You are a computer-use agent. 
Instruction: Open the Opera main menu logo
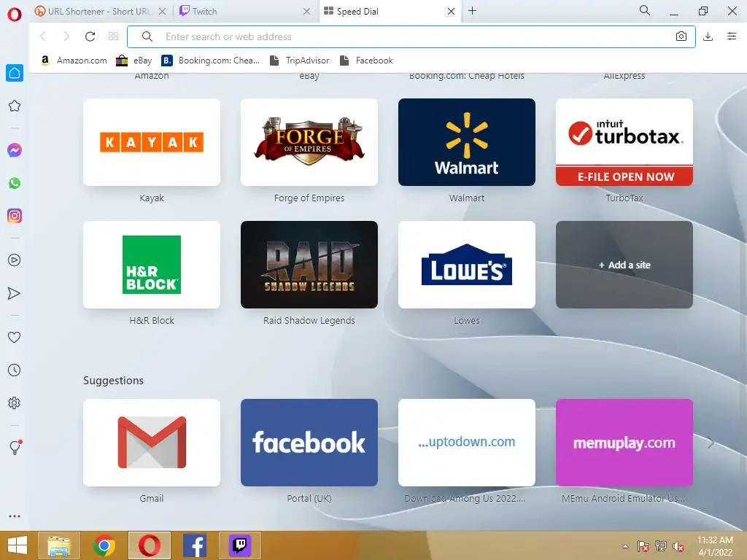pyautogui.click(x=15, y=15)
